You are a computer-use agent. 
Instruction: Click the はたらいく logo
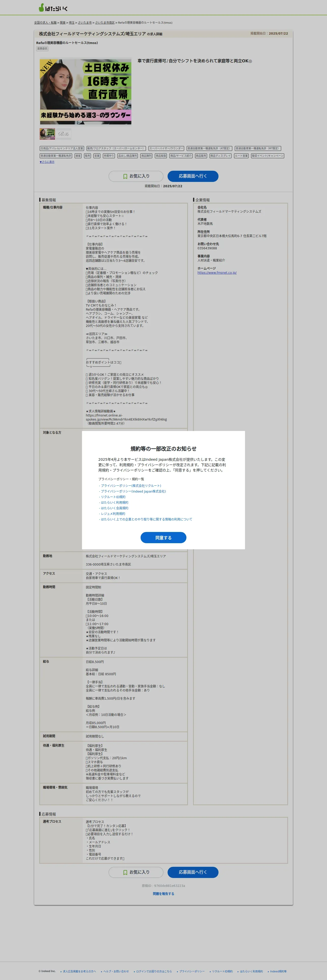(x=53, y=8)
